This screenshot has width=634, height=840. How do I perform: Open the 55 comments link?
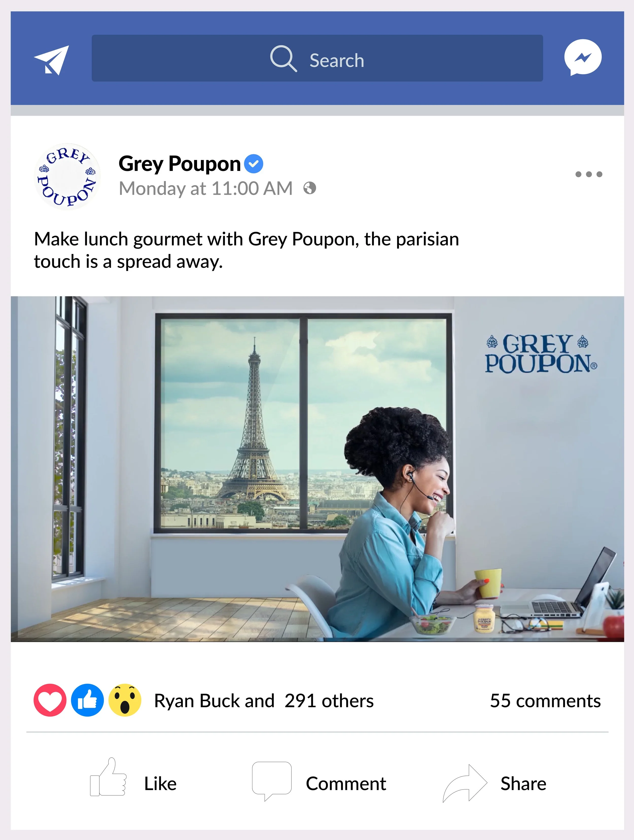click(x=545, y=701)
